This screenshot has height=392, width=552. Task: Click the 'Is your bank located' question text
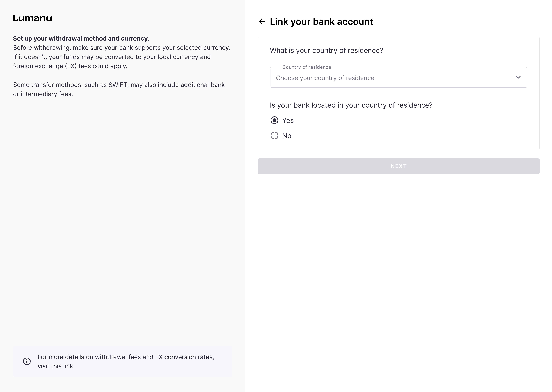pyautogui.click(x=351, y=105)
